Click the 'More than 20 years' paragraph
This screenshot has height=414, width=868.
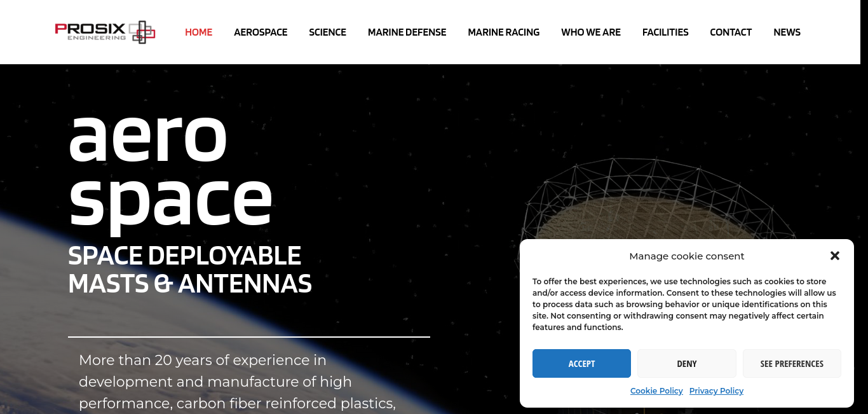click(238, 382)
